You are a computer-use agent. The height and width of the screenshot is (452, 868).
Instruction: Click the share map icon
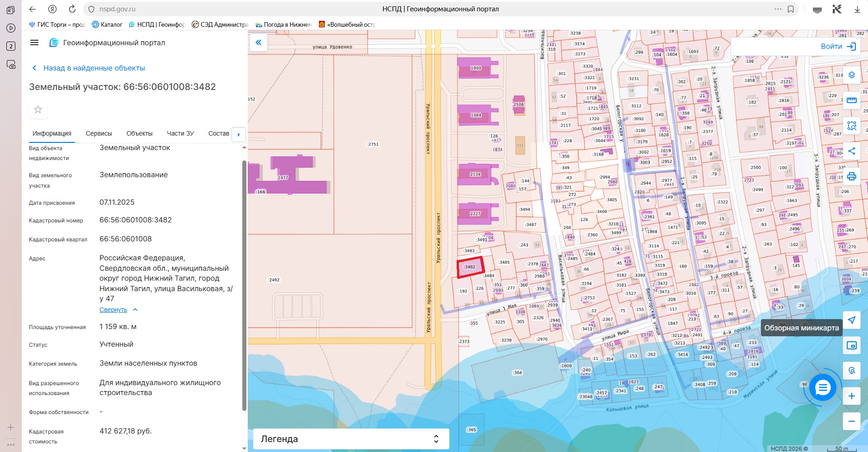pyautogui.click(x=851, y=151)
